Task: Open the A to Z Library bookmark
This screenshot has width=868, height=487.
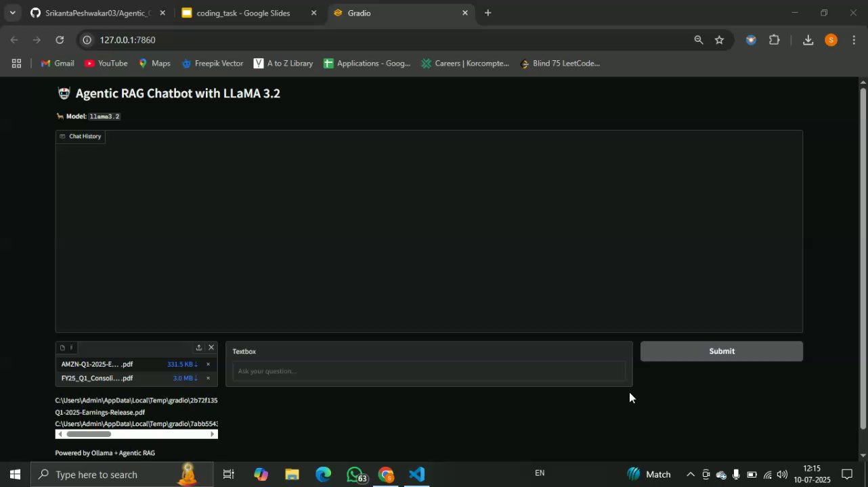Action: [284, 64]
